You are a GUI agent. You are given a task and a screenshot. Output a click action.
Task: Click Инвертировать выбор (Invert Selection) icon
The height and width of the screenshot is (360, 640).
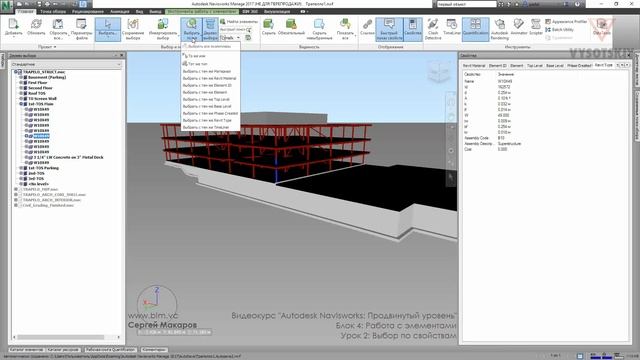[x=162, y=24]
